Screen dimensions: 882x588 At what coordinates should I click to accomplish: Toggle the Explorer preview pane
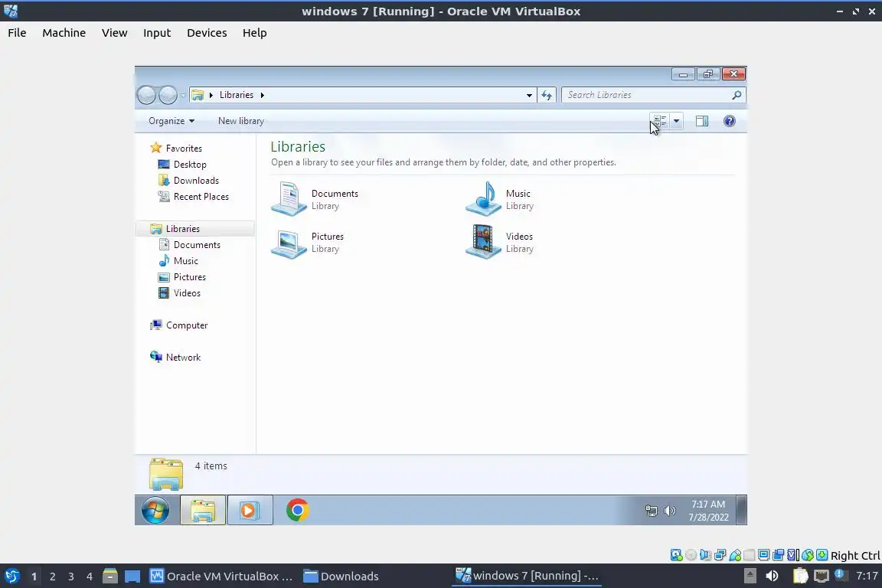[x=702, y=121]
